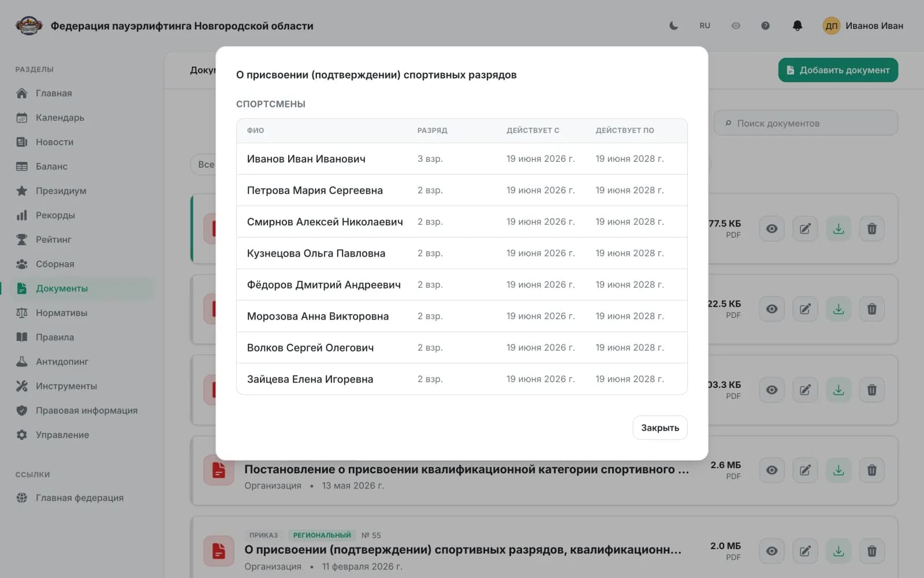Focus the Поиск документов search field
This screenshot has width=924, height=578.
point(806,123)
